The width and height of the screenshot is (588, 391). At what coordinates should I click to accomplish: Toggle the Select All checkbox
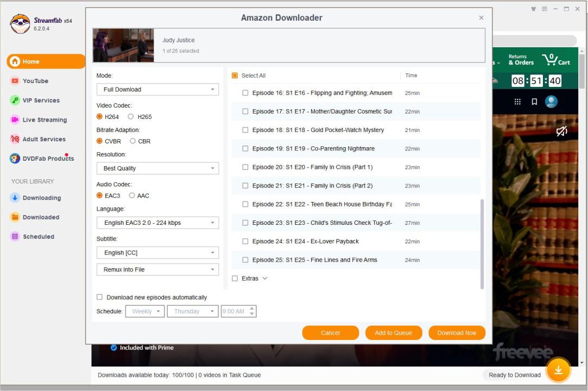[x=235, y=75]
